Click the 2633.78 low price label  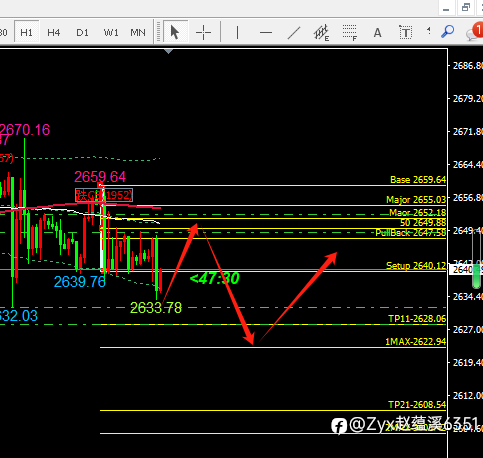pos(156,308)
